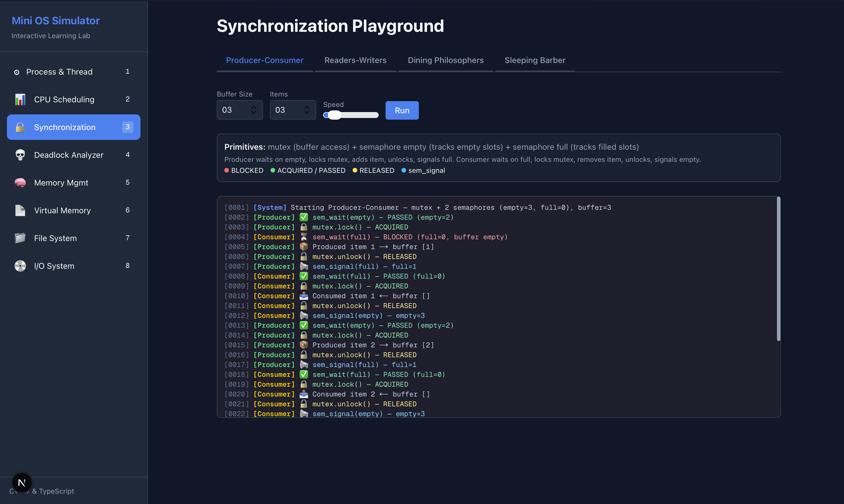Decrement Buffer Size with down arrow
The image size is (844, 504).
tap(254, 112)
